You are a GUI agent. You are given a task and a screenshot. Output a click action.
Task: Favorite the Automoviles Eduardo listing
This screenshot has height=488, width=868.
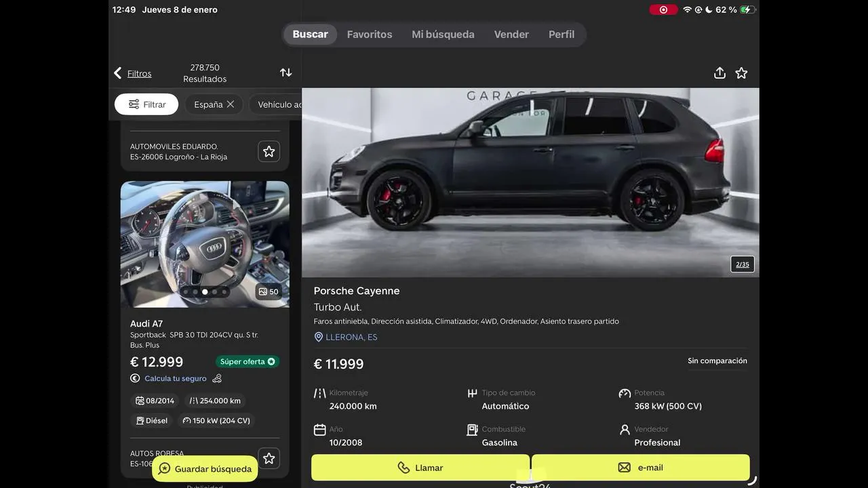tap(269, 151)
